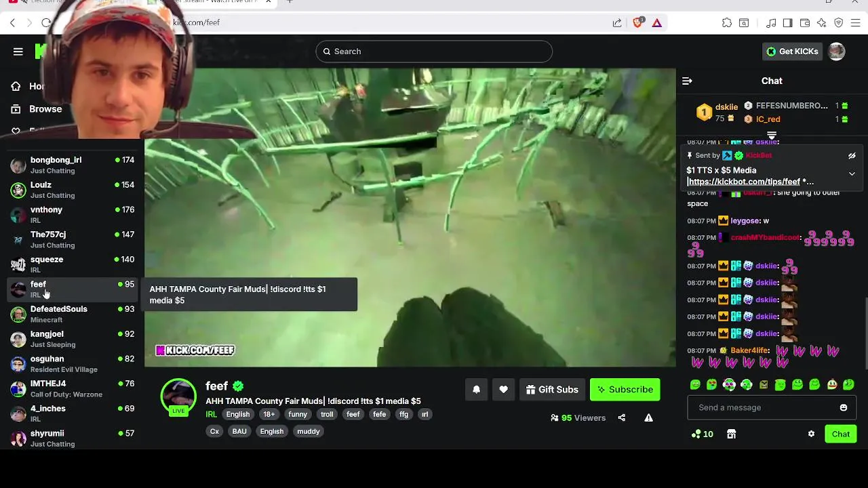Open squeeze channel in sidebar
The width and height of the screenshot is (868, 488).
click(72, 265)
